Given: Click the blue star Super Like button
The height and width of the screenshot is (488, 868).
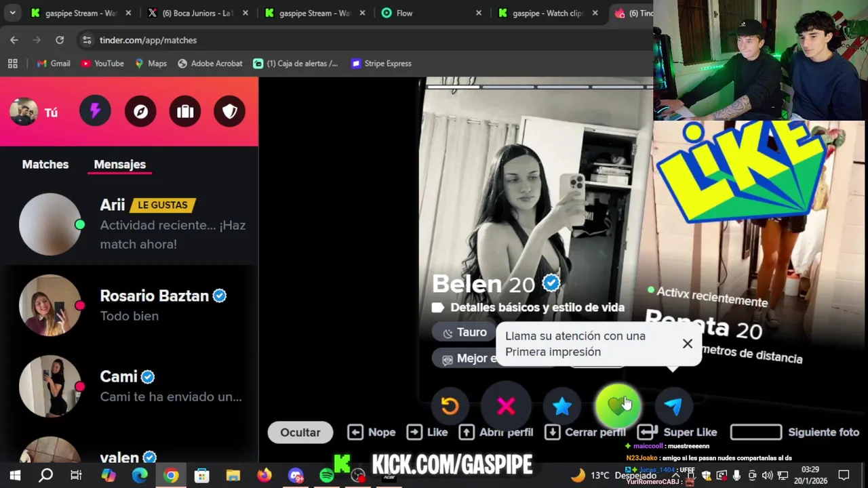Looking at the screenshot, I should [x=562, y=406].
